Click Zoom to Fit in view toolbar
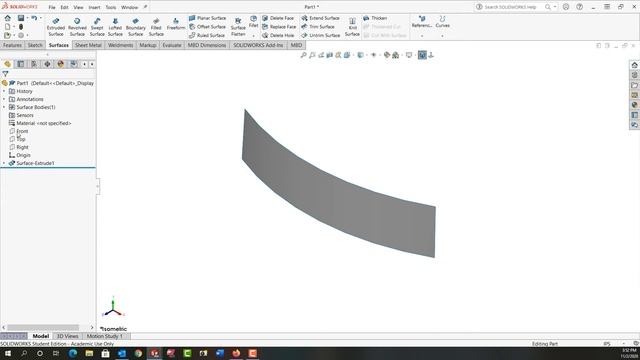Viewport: 640px width, 360px height. click(303, 55)
